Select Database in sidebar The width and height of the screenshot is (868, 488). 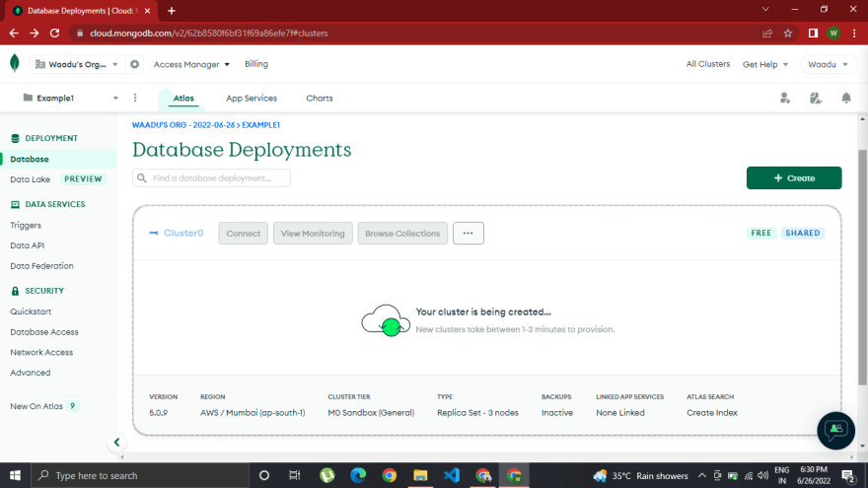(x=58, y=159)
